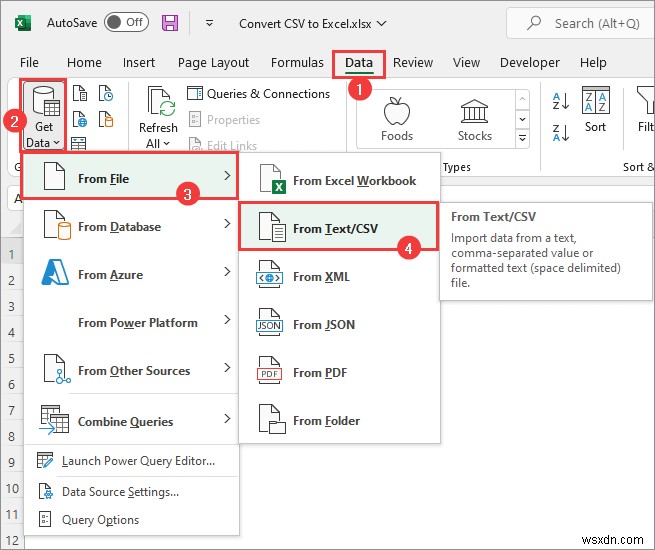Choose the Stocks data type
655x550 pixels.
coord(475,119)
